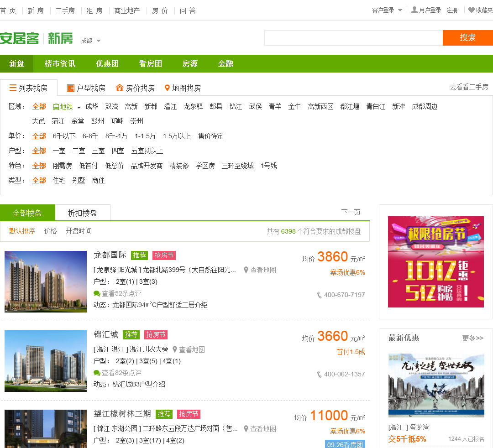Click comment bubble icon for 82条点评
Viewport: 493px width, 448px height.
97,373
